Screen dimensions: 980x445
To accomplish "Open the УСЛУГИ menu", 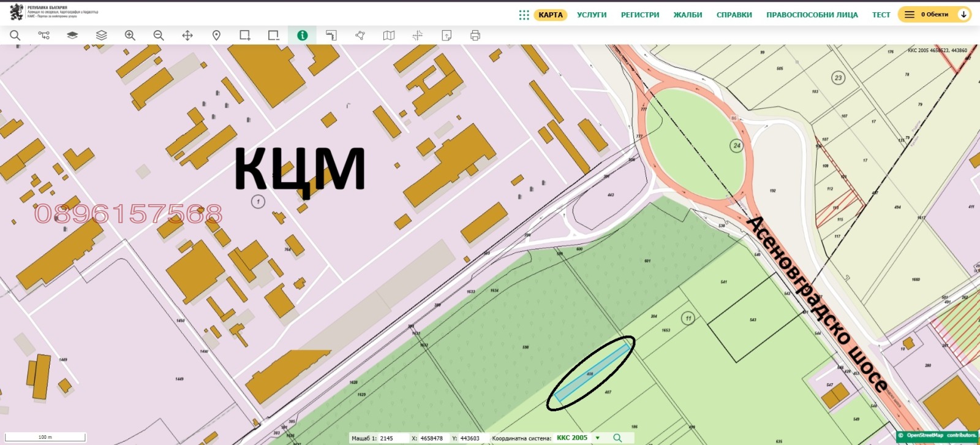I will [592, 15].
